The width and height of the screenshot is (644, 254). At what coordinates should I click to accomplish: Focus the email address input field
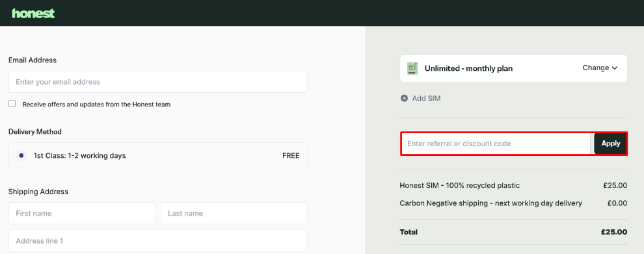coord(157,82)
